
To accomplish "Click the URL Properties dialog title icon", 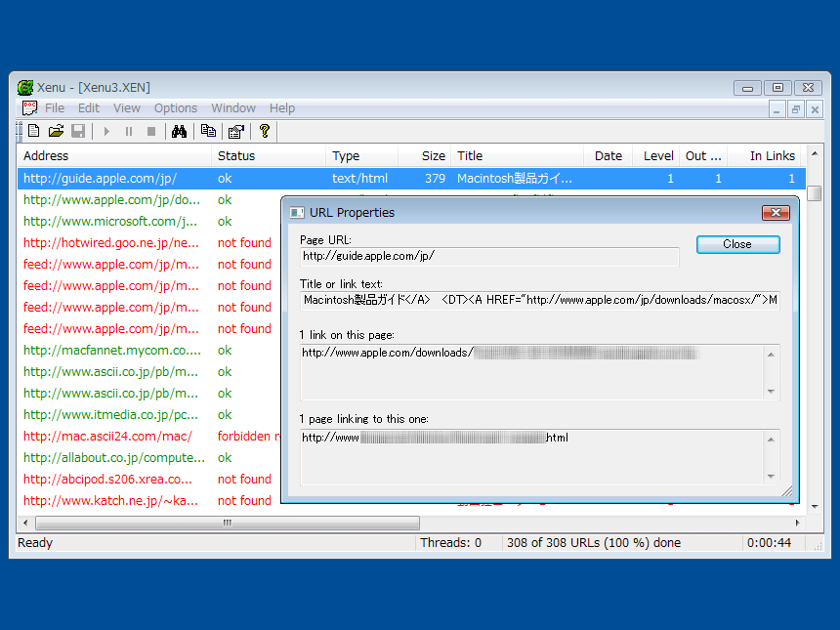I will click(x=297, y=213).
